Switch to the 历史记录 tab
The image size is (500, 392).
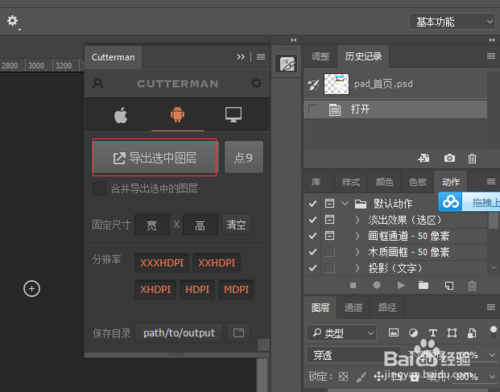(x=363, y=56)
